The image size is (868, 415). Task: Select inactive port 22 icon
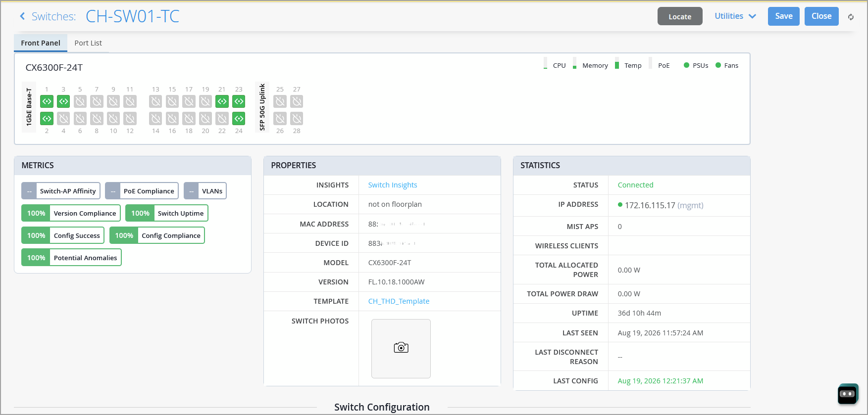pos(222,119)
